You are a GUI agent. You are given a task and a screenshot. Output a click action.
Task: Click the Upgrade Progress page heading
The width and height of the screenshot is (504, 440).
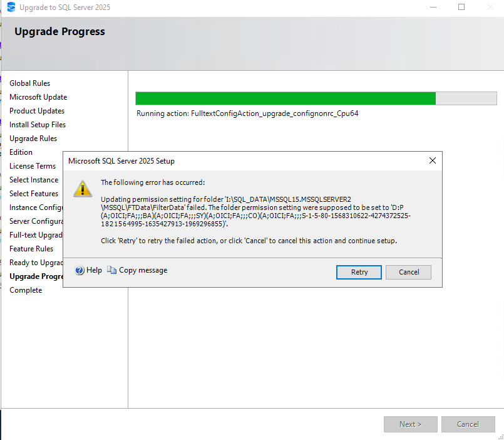59,31
